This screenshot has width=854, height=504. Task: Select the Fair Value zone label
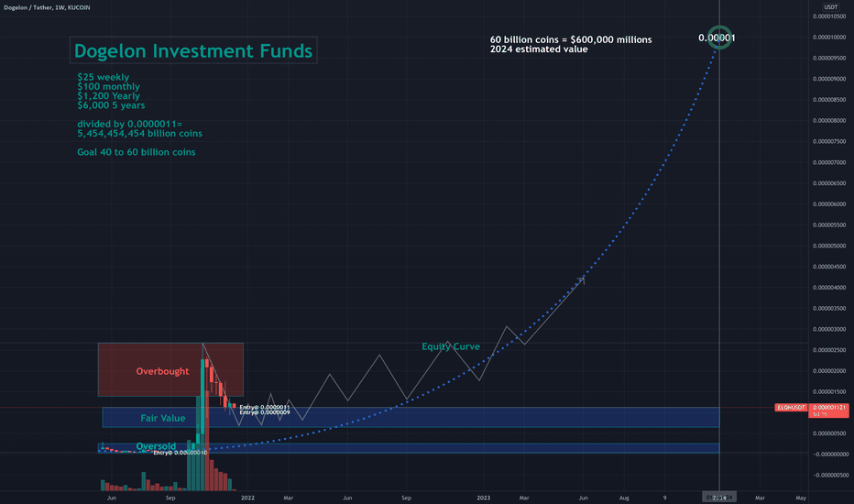point(163,419)
